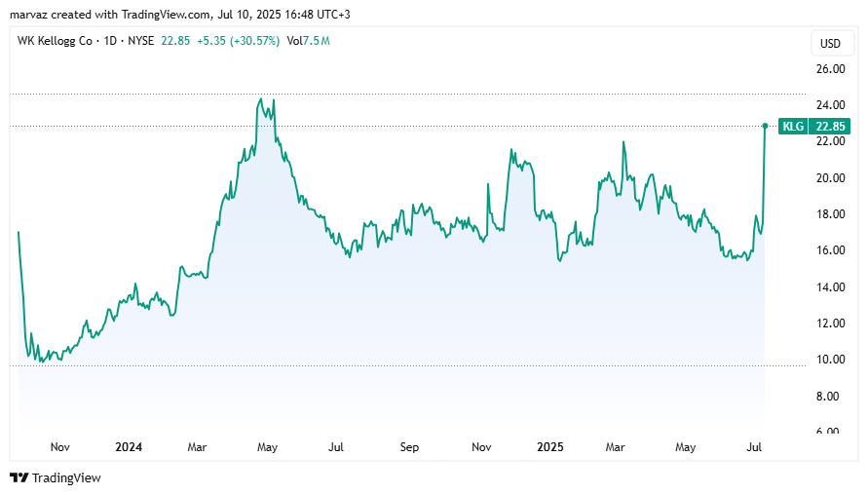This screenshot has width=868, height=495.
Task: Click the Vol 7.5 M volume readout
Action: [x=309, y=41]
